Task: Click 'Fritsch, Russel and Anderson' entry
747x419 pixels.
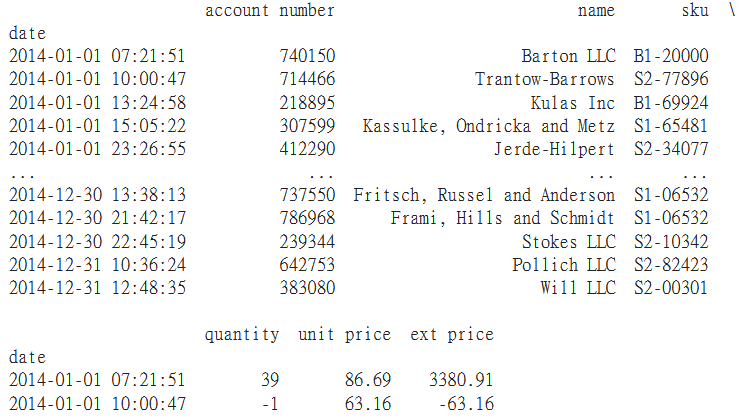Action: click(484, 195)
